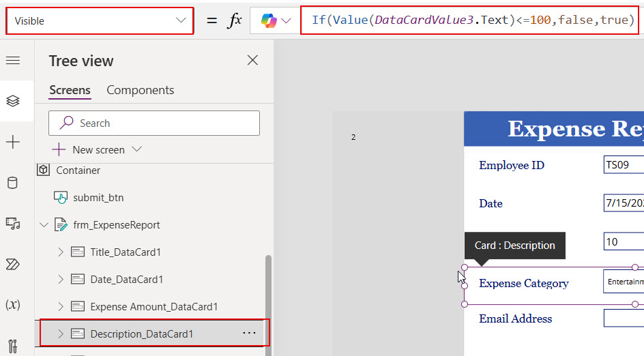Expand the Date_DataCard1 node

tap(60, 280)
